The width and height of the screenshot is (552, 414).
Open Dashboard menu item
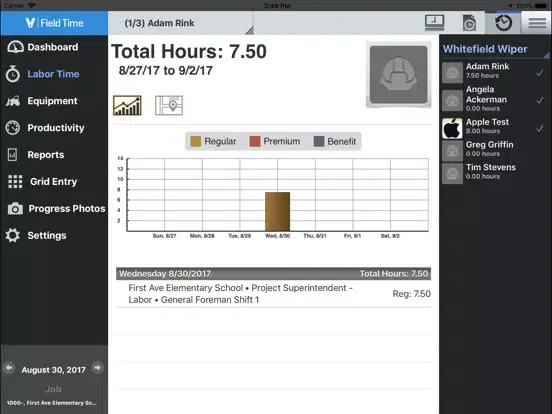(x=54, y=47)
